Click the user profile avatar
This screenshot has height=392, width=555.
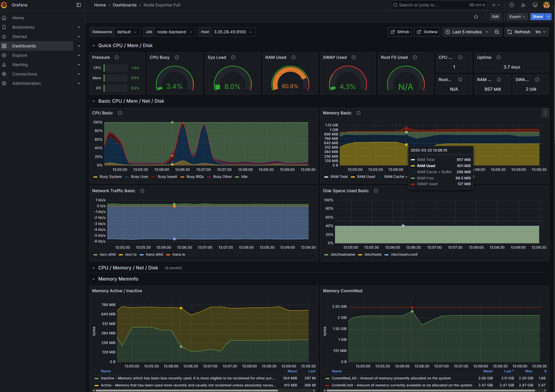pos(547,5)
